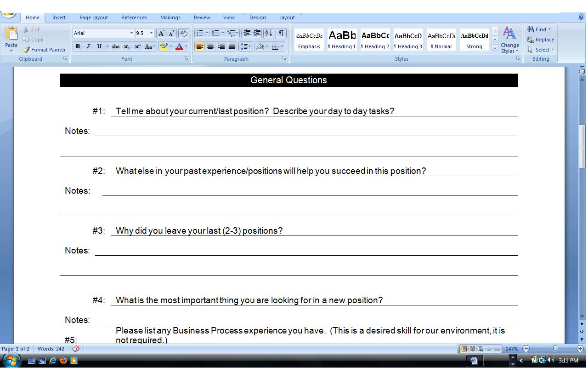Toggle Italic formatting
This screenshot has height=368, width=588.
point(88,46)
